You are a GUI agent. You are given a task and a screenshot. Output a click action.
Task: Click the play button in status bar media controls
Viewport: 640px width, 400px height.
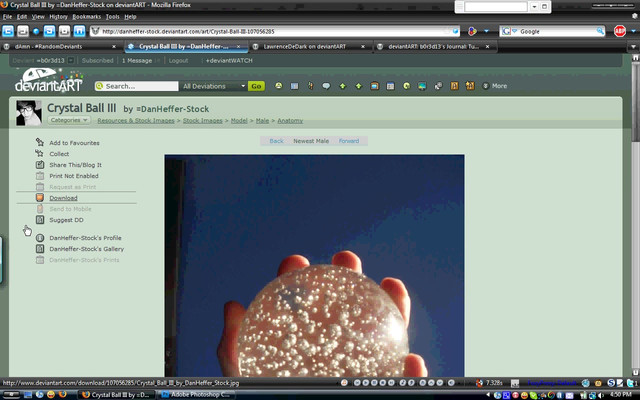click(x=366, y=383)
